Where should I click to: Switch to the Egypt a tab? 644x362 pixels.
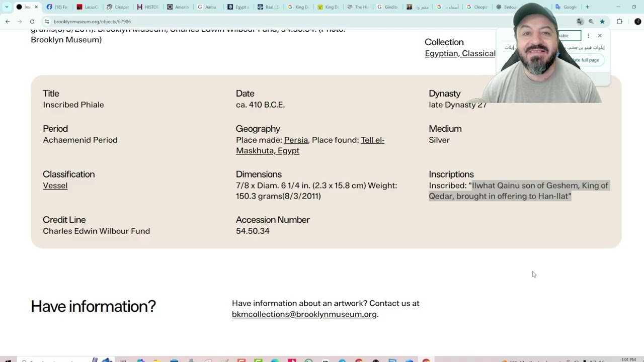coord(238,7)
